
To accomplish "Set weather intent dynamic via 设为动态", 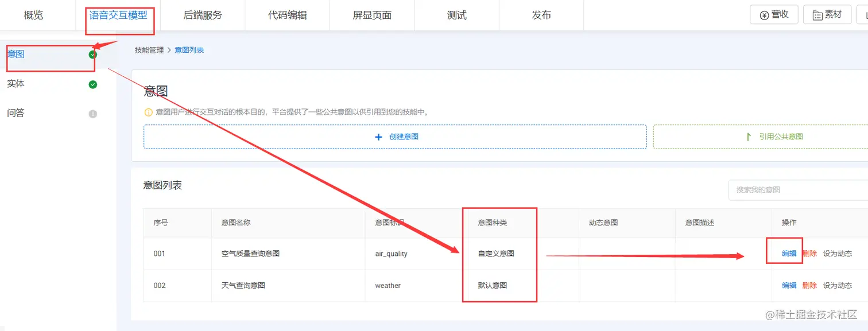I will coord(838,285).
